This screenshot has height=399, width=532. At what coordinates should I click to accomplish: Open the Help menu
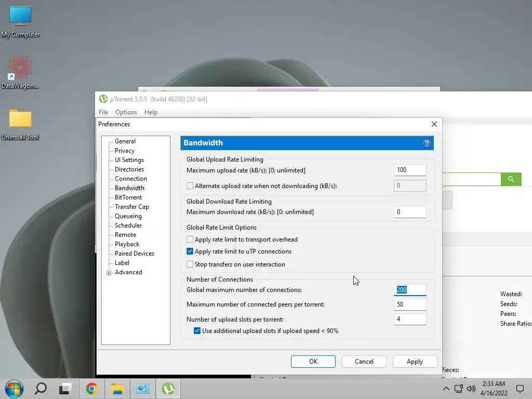coord(151,112)
